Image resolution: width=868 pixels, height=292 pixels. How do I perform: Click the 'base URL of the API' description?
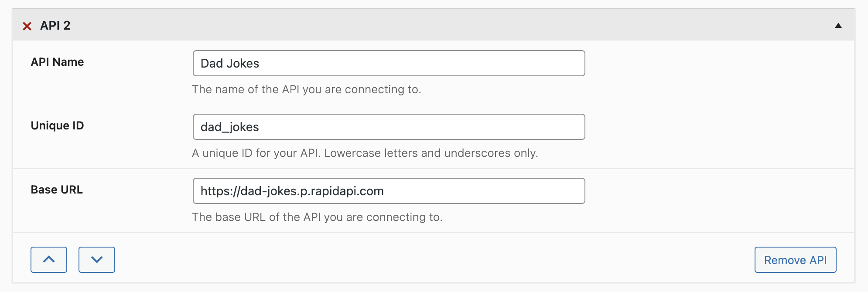317,217
